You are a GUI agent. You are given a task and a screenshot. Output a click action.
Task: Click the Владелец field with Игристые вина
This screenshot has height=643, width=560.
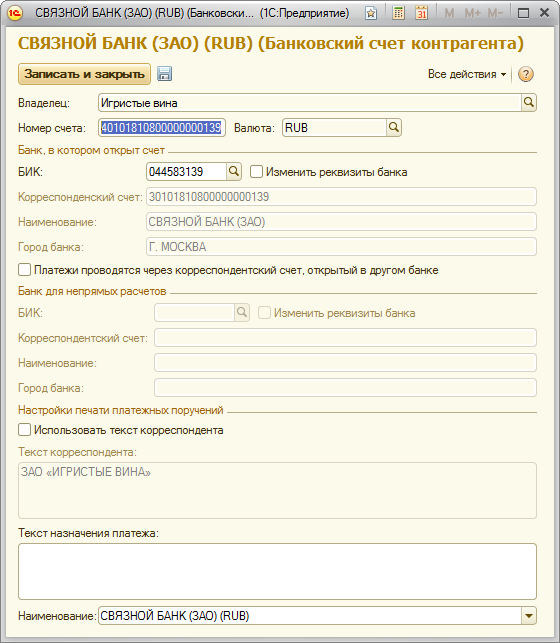point(310,103)
